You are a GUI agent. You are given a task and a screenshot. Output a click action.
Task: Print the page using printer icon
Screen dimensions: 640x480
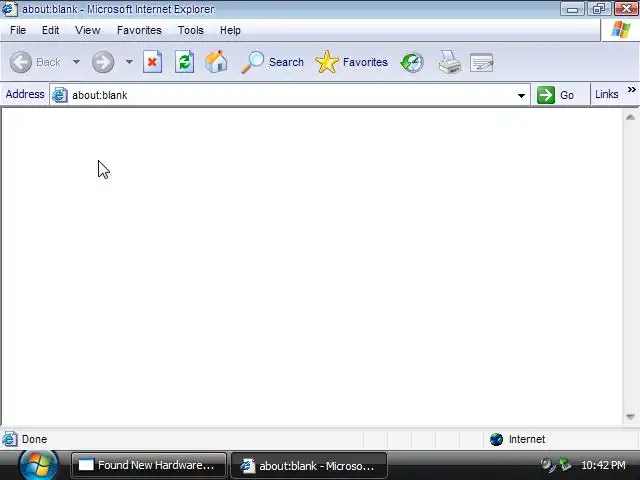coord(449,62)
